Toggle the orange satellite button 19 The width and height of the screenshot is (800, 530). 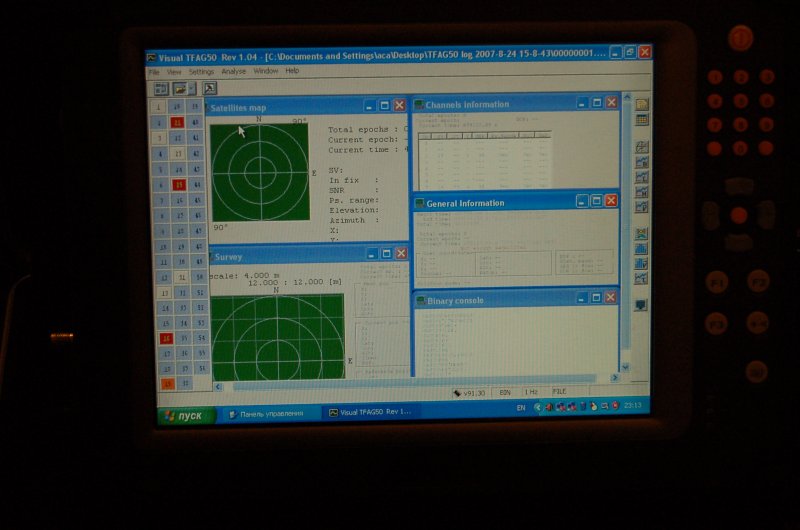[x=167, y=384]
